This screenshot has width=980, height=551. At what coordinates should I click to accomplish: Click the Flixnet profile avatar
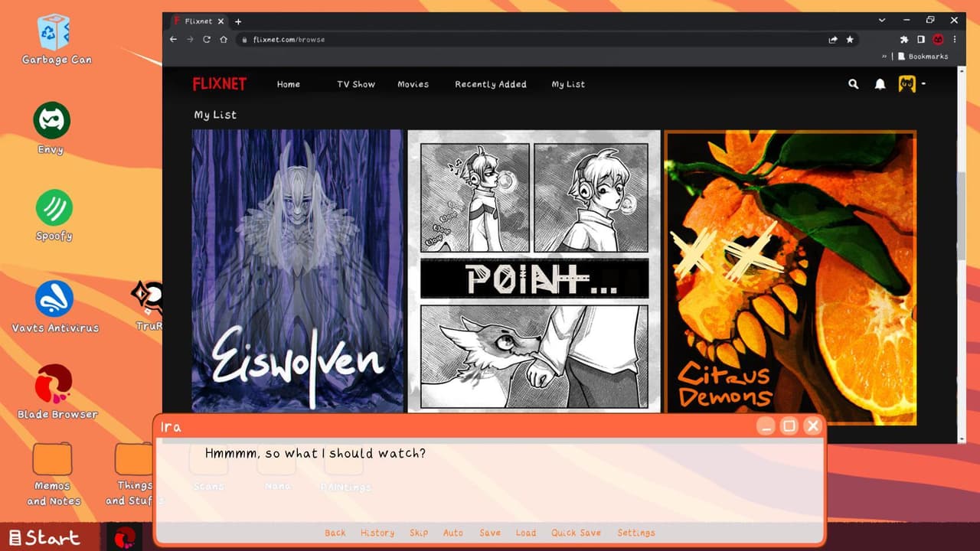point(907,84)
